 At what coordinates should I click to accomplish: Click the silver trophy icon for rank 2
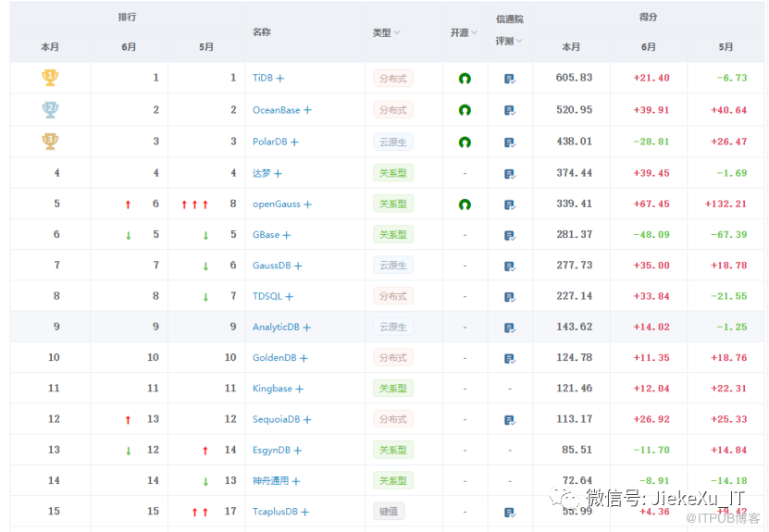pos(50,109)
